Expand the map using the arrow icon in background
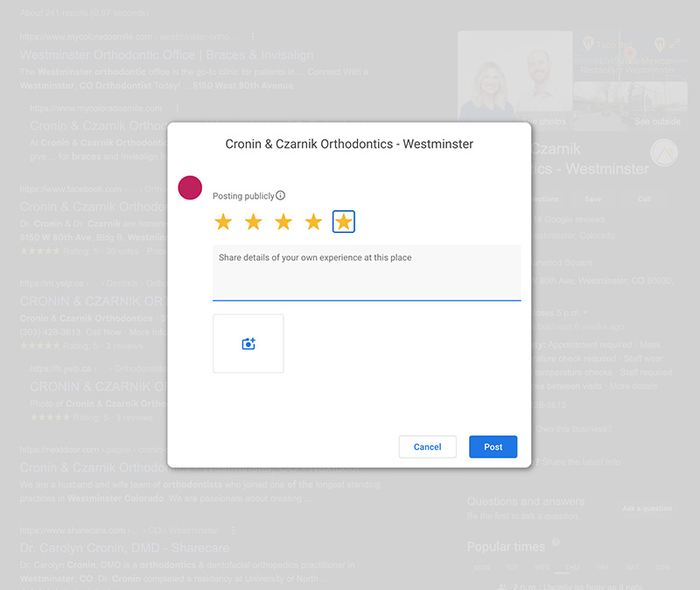Viewport: 700px width, 590px height. [x=675, y=43]
